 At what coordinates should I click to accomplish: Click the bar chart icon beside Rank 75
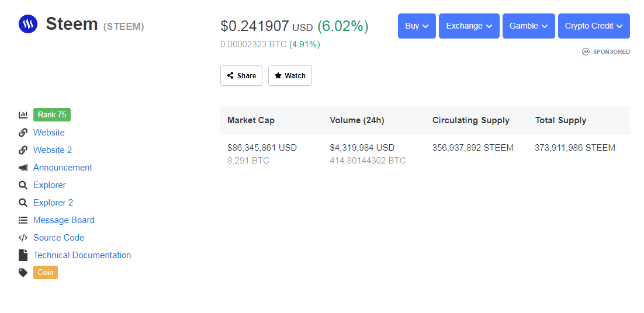23,115
